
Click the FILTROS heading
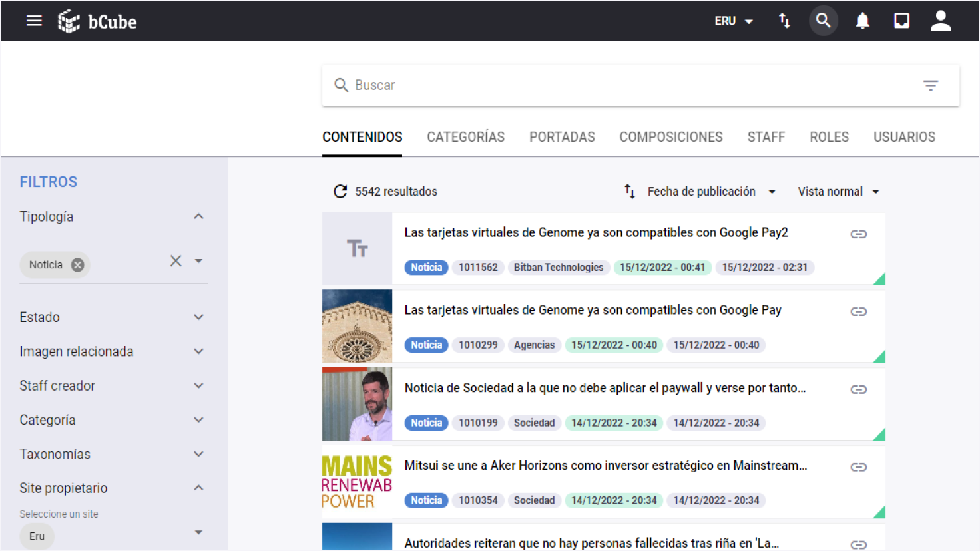(x=48, y=182)
